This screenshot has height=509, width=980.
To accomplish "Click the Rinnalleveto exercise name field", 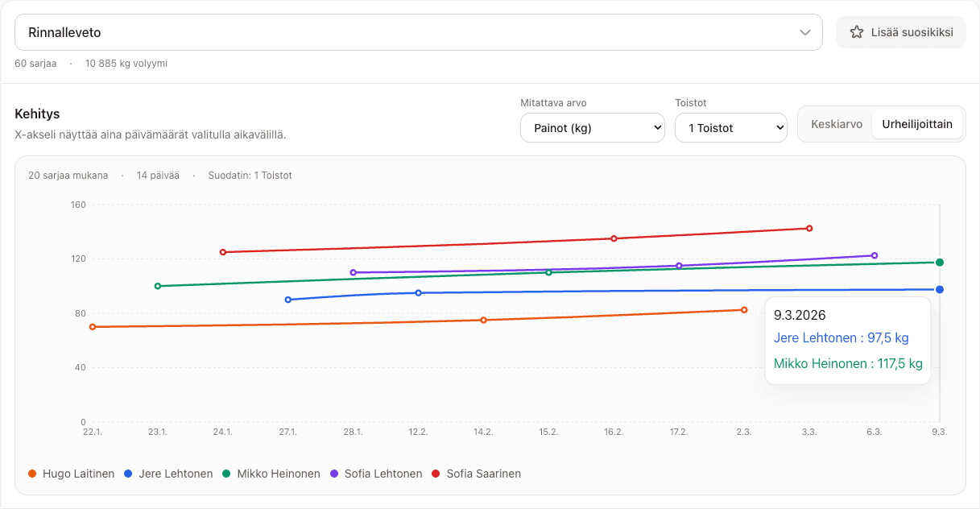I will pos(403,32).
